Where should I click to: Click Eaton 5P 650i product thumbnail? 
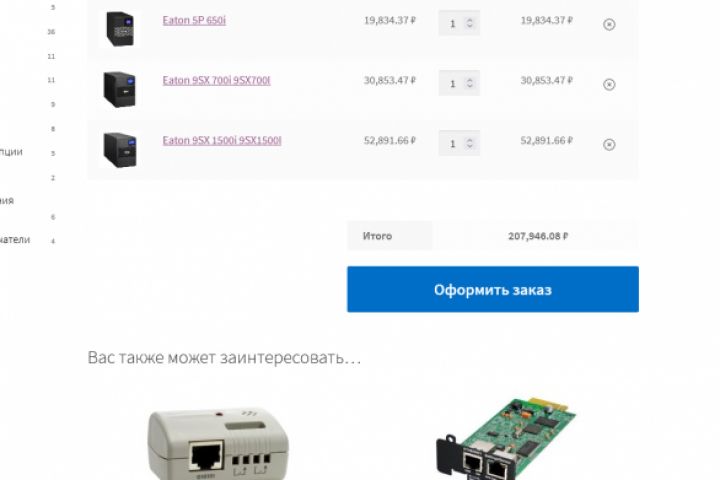[119, 28]
